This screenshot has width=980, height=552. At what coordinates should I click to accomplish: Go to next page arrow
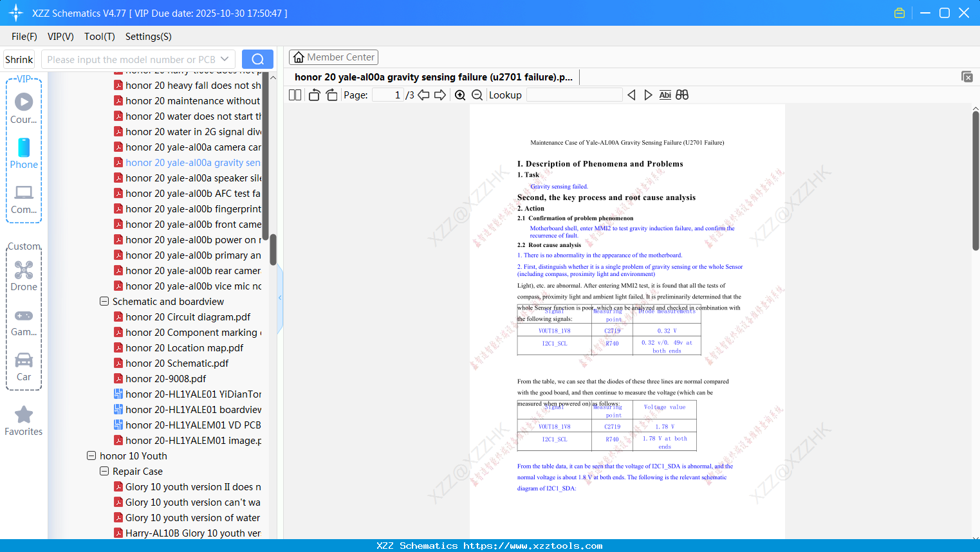[x=440, y=95]
